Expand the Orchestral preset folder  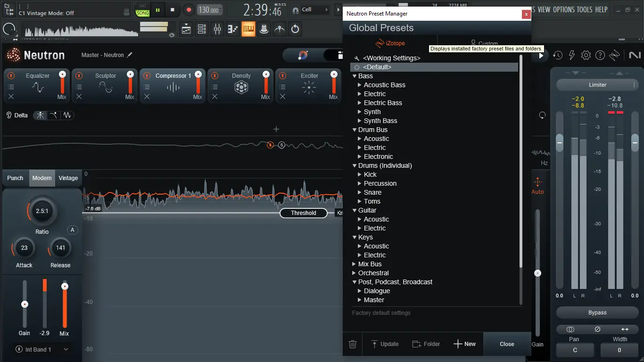(x=355, y=273)
